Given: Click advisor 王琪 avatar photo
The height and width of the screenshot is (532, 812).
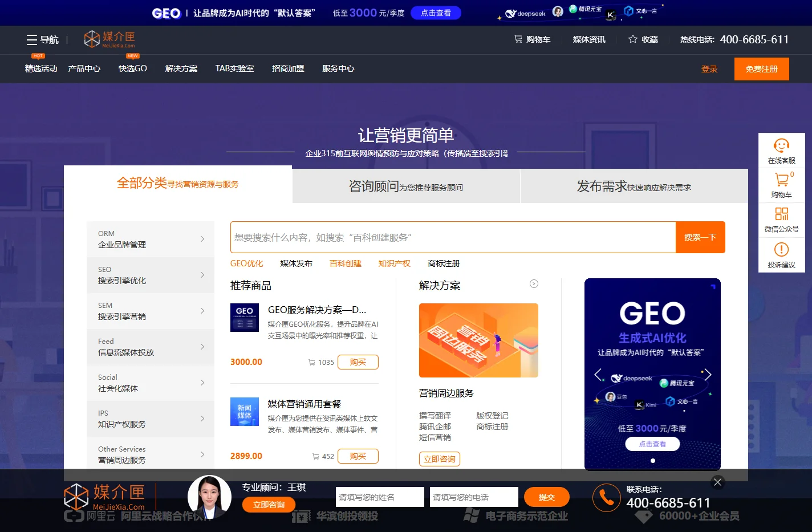Looking at the screenshot, I should click(209, 497).
